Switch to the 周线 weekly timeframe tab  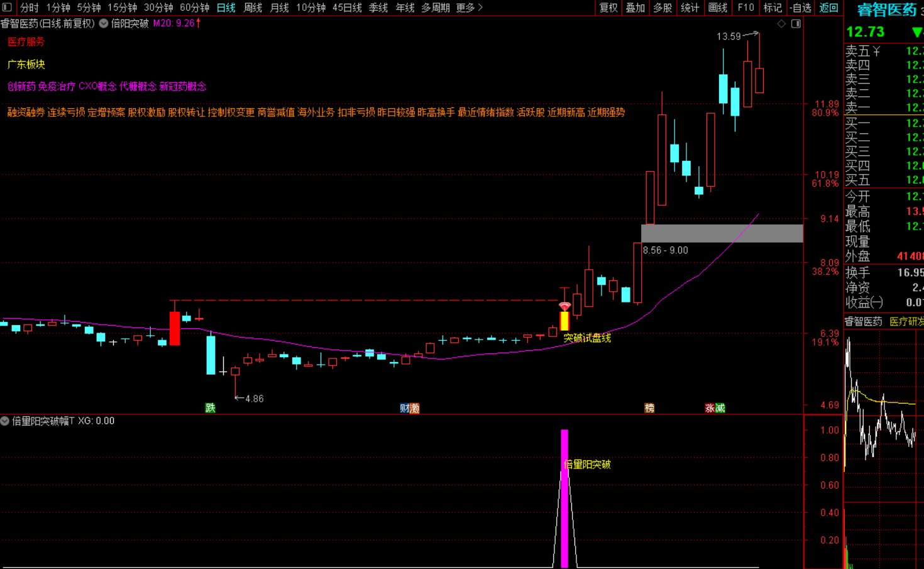(253, 8)
